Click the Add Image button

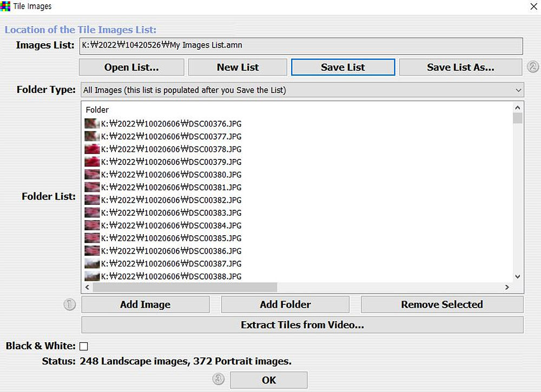145,304
